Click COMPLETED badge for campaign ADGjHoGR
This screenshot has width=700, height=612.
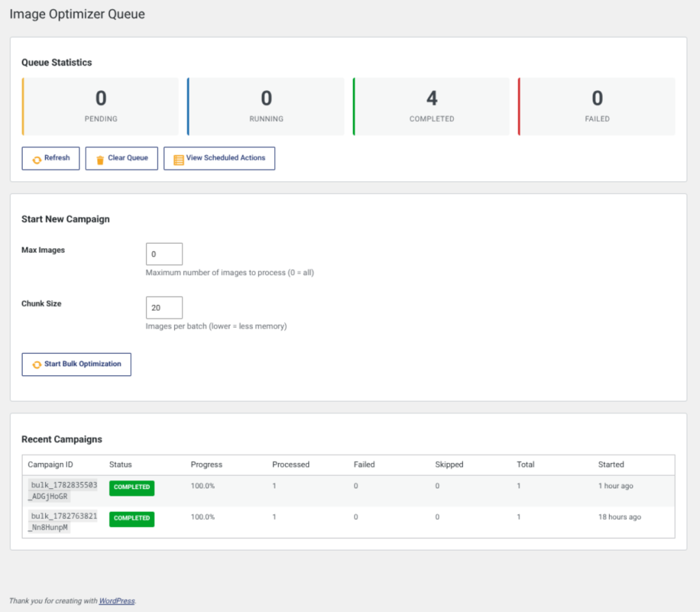(132, 488)
